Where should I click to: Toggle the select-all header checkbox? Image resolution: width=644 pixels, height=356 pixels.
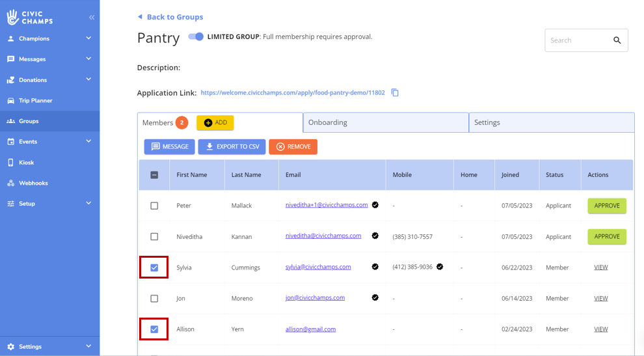tap(154, 175)
